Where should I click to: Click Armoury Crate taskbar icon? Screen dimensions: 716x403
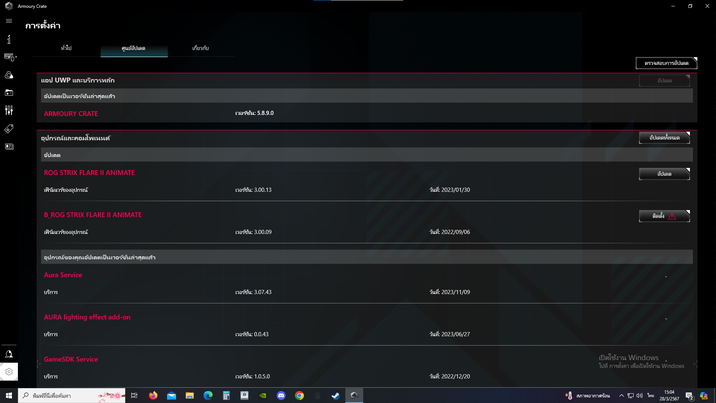point(354,396)
